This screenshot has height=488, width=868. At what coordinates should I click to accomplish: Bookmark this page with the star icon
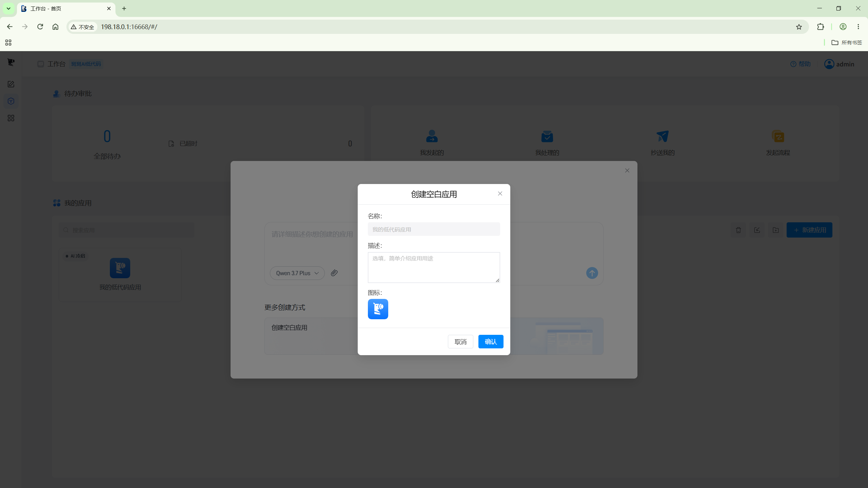click(x=799, y=26)
